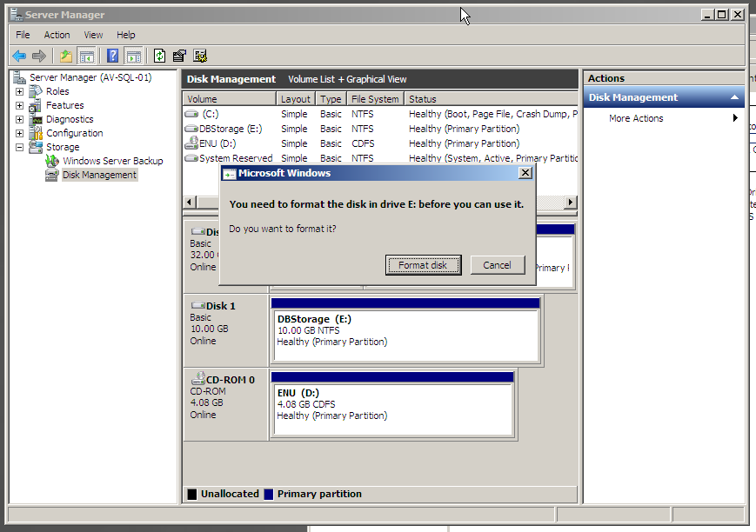Click the Disk Management tree icon
Screen dimensions: 756x532
pyautogui.click(x=52, y=175)
